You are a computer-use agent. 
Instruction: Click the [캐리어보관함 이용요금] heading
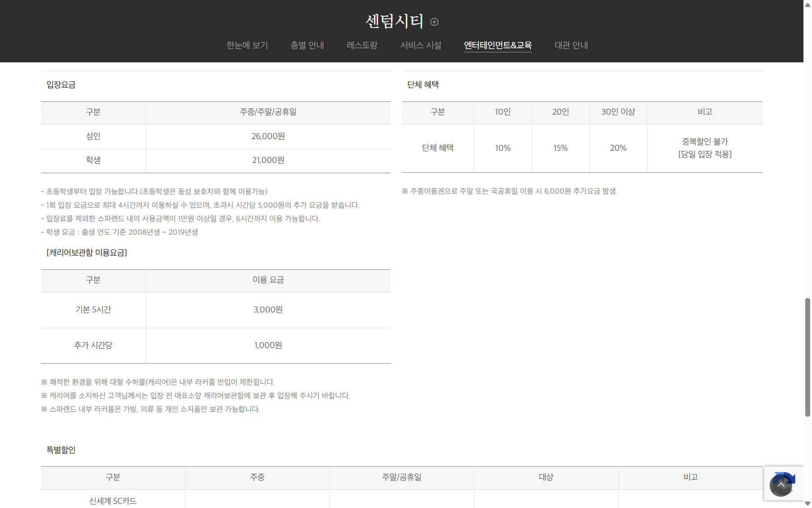click(x=87, y=252)
